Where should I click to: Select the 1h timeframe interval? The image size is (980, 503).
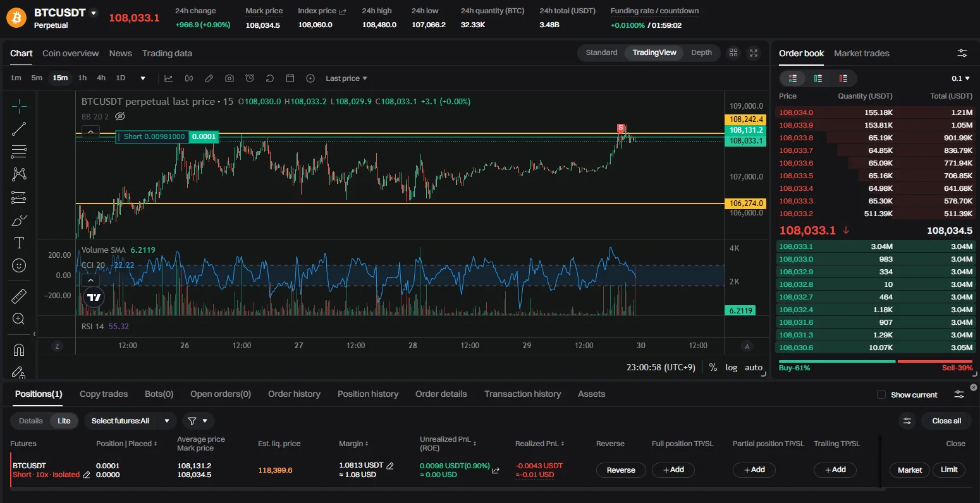coord(82,78)
